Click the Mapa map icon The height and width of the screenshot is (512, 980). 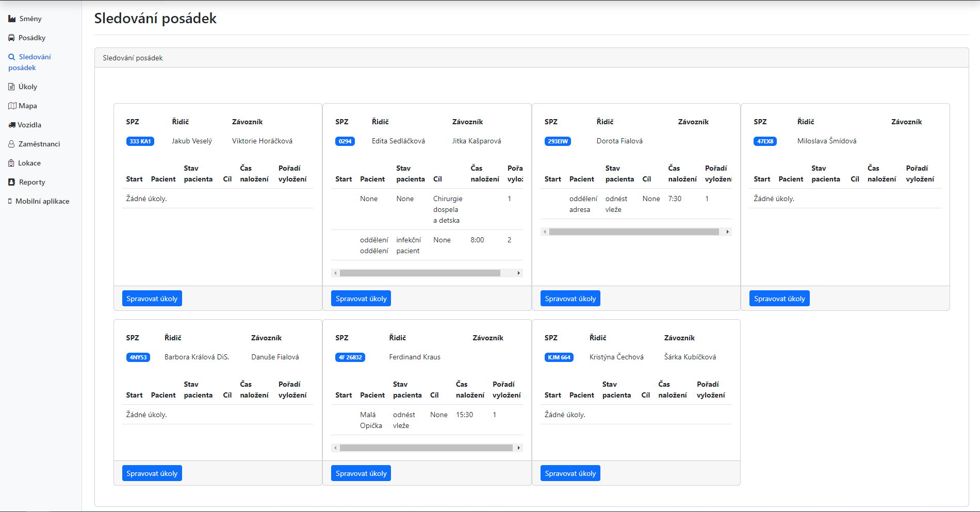pyautogui.click(x=12, y=106)
